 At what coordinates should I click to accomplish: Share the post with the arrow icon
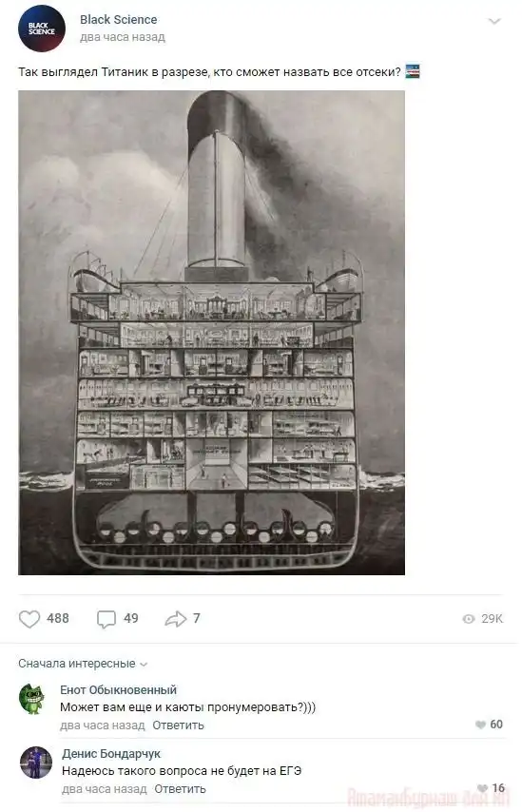click(176, 618)
